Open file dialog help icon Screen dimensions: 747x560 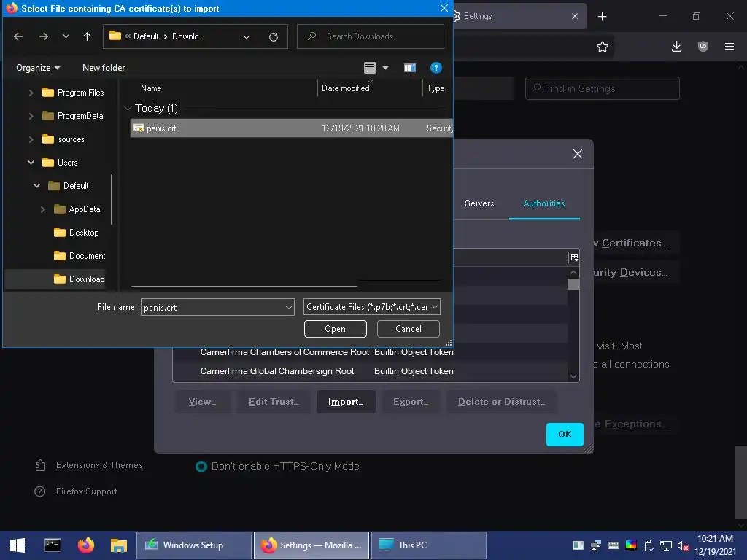[x=436, y=68]
